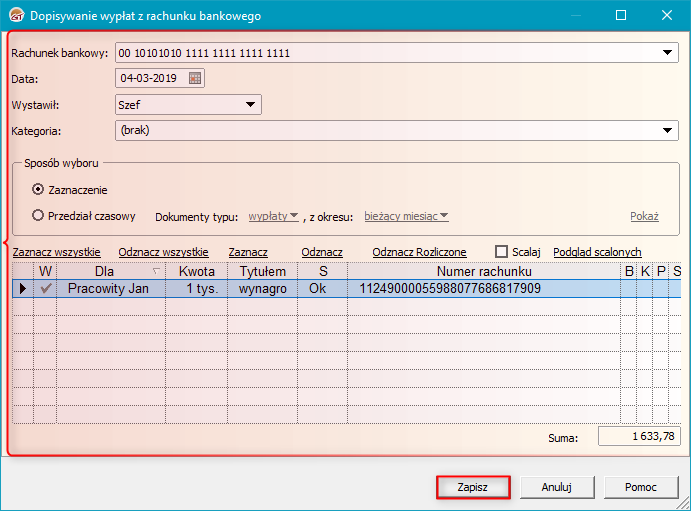Click the 1 tys. amount cell

[197, 289]
